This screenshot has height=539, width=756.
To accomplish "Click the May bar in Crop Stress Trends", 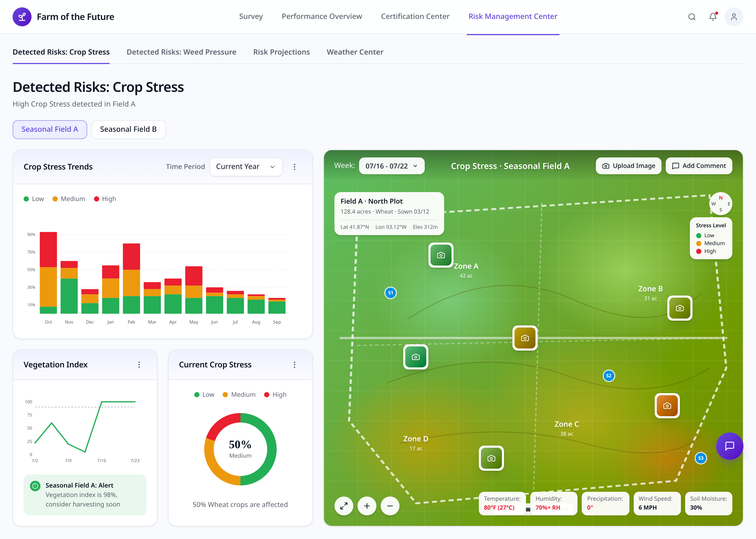I will tap(193, 290).
